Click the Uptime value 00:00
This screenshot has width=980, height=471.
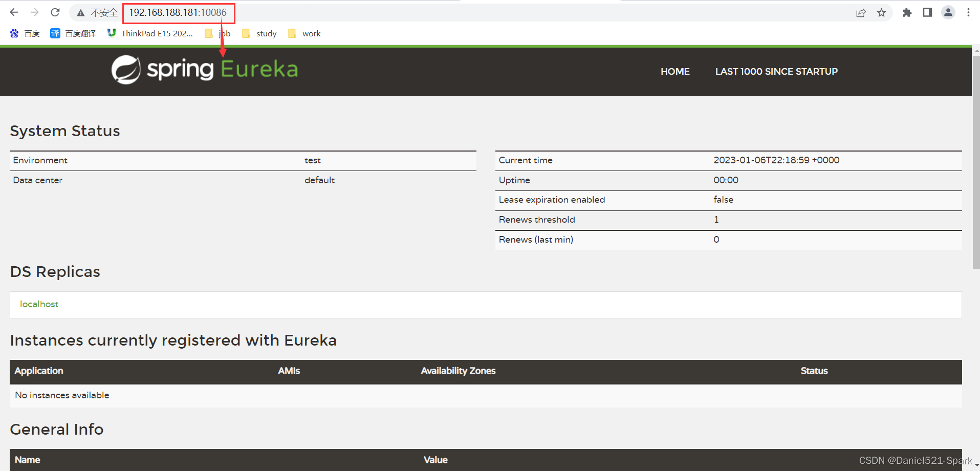[x=726, y=180]
